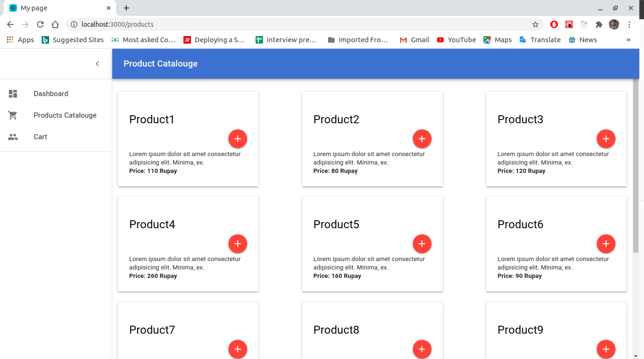Click the Product9 title text

click(x=520, y=330)
